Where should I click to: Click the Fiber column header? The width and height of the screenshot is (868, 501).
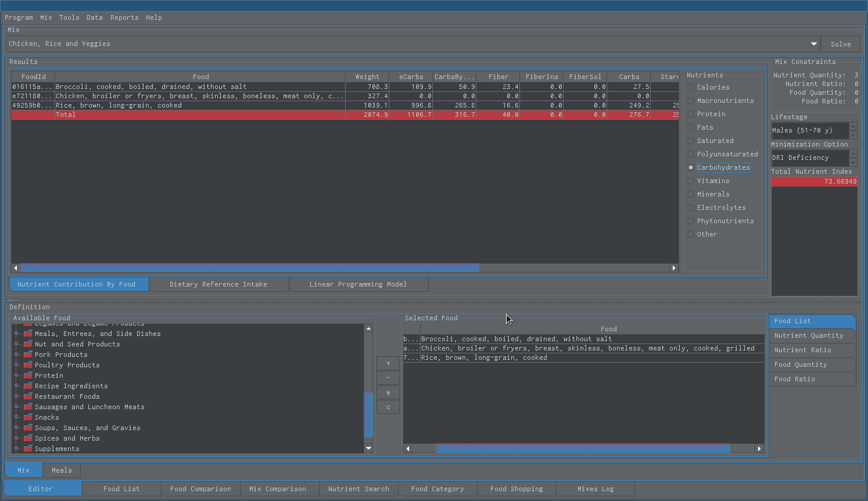[498, 77]
